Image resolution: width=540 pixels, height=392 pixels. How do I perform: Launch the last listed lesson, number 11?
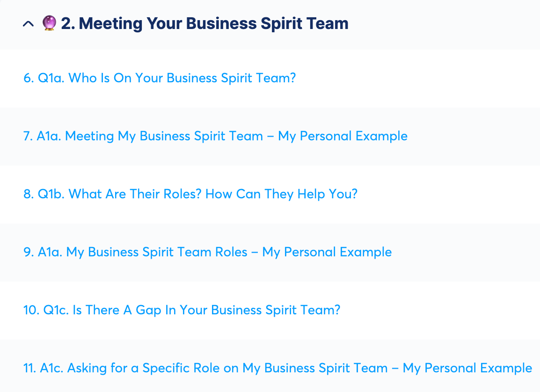[x=277, y=368]
